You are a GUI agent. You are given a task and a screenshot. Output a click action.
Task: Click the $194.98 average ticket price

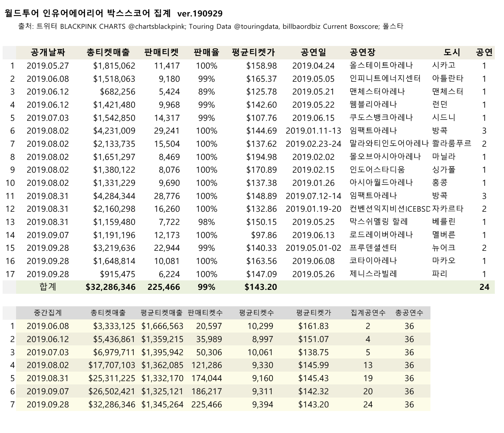262,157
